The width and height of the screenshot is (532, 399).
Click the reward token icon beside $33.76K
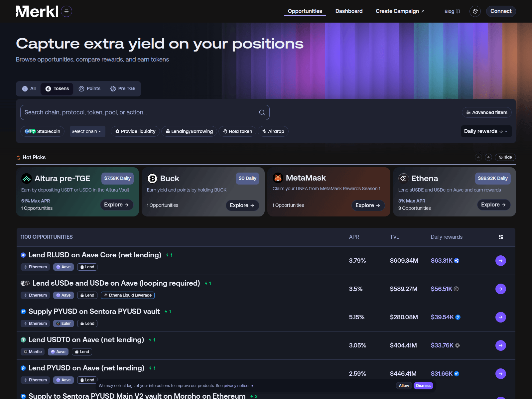pos(458,345)
